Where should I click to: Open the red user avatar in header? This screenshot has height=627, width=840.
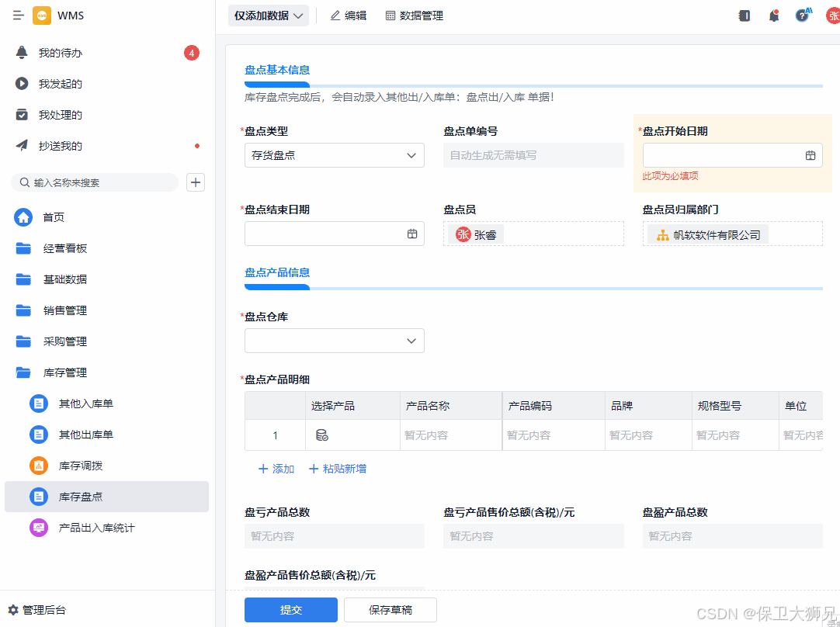click(833, 16)
